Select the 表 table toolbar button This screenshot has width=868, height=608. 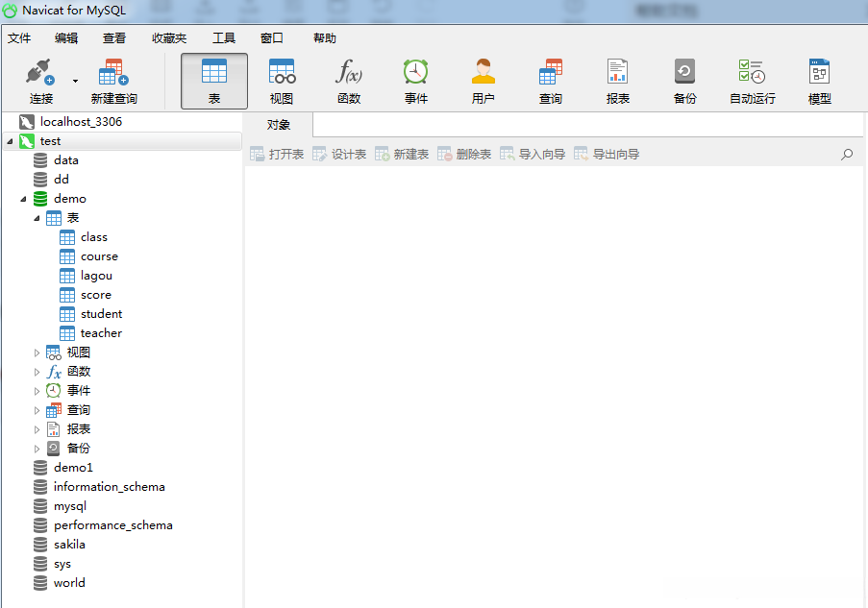(x=214, y=82)
